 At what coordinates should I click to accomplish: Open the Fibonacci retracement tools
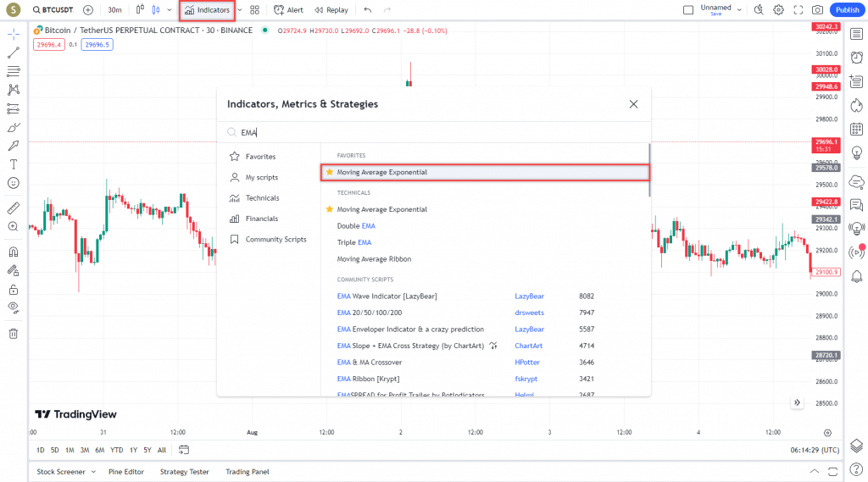point(14,71)
